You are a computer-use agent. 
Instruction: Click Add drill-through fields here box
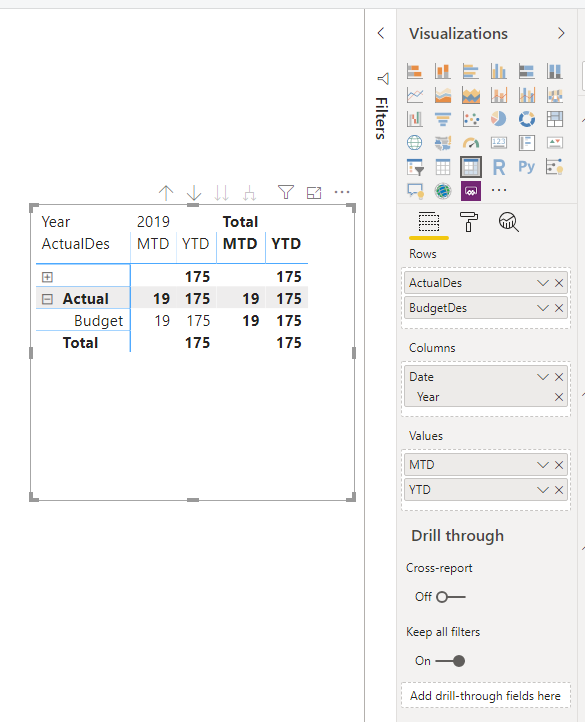coord(486,695)
